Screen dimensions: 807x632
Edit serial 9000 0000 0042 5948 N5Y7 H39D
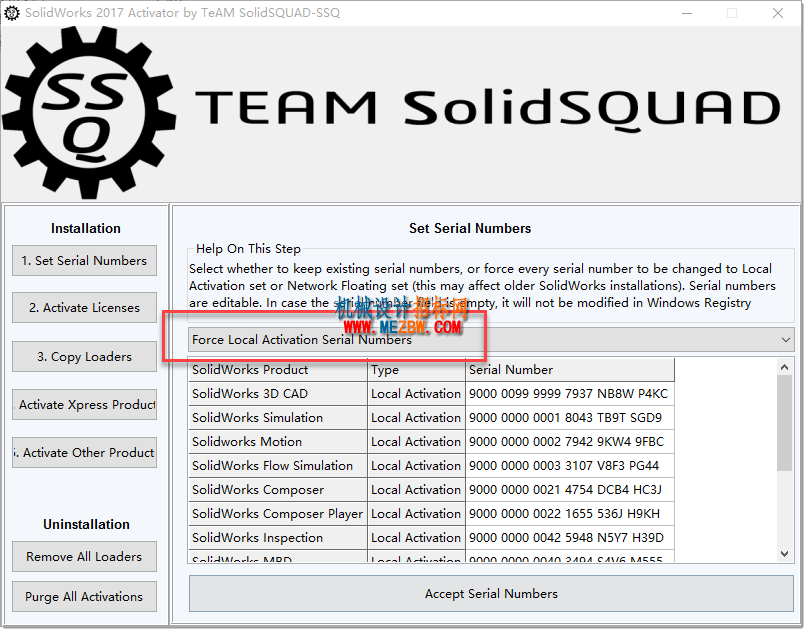click(x=570, y=538)
